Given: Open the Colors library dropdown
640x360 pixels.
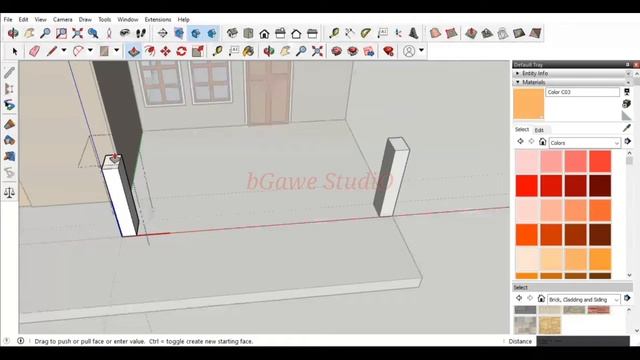Looking at the screenshot, I should click(584, 143).
